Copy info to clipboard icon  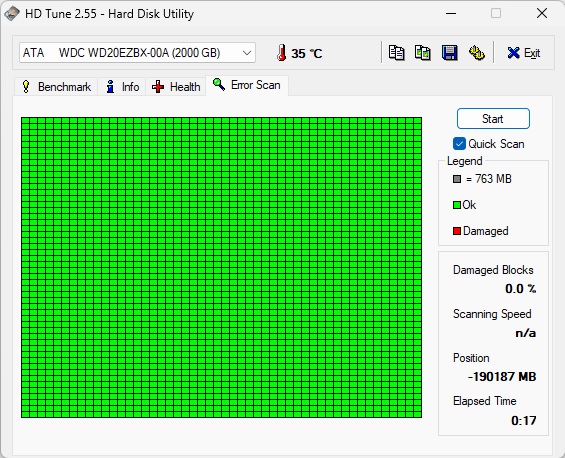click(x=396, y=53)
